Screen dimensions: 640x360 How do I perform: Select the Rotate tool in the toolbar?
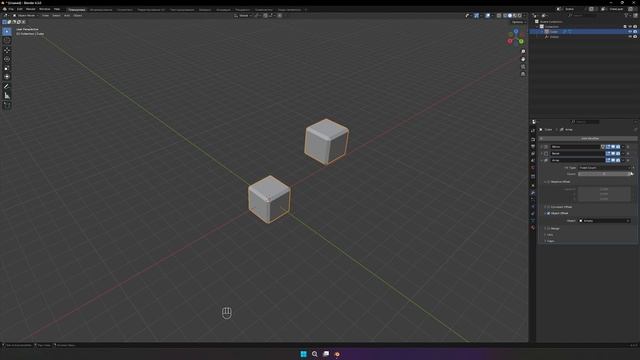[7, 59]
